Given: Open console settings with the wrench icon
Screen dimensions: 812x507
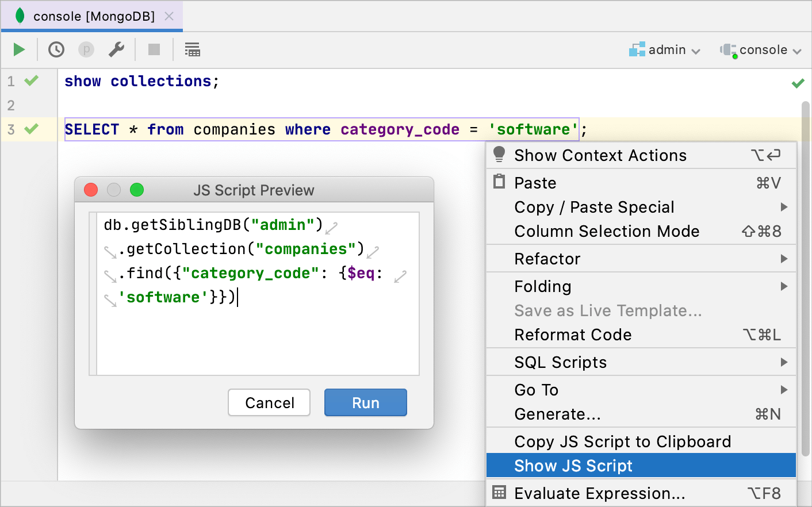Looking at the screenshot, I should [116, 49].
